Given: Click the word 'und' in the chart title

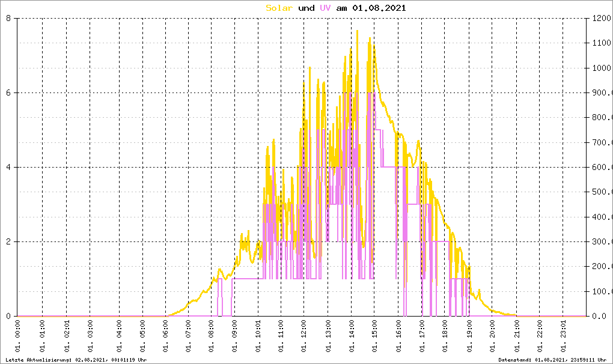Looking at the screenshot, I should 306,8.
